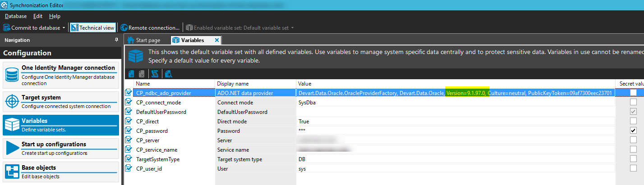The image size is (644, 185).
Task: Sort by the Value column header
Action: point(455,84)
